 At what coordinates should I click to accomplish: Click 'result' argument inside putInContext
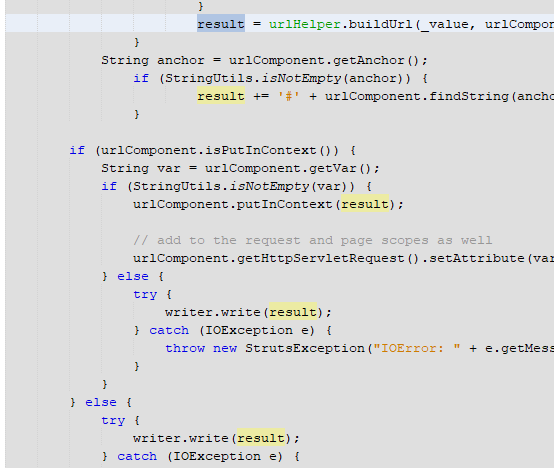[365, 204]
